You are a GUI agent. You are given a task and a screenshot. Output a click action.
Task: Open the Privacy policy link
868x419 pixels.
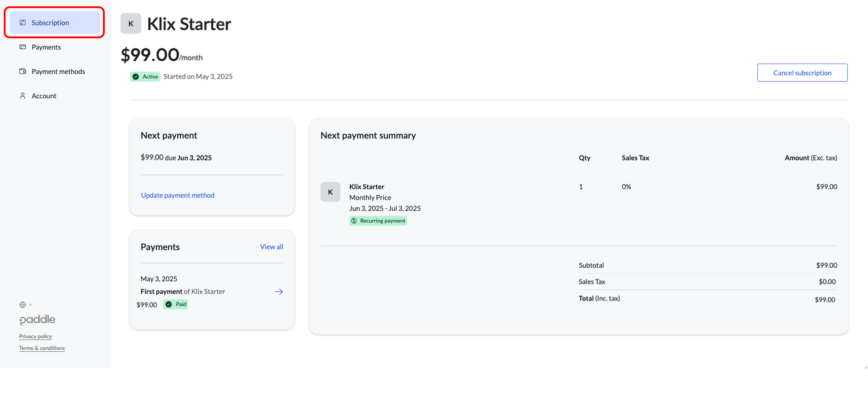tap(35, 336)
